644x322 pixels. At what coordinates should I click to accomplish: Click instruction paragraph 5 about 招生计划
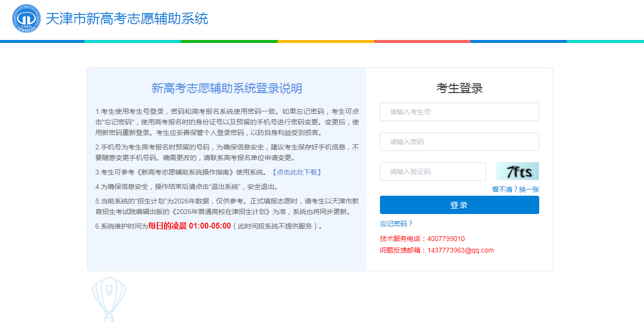pos(227,206)
